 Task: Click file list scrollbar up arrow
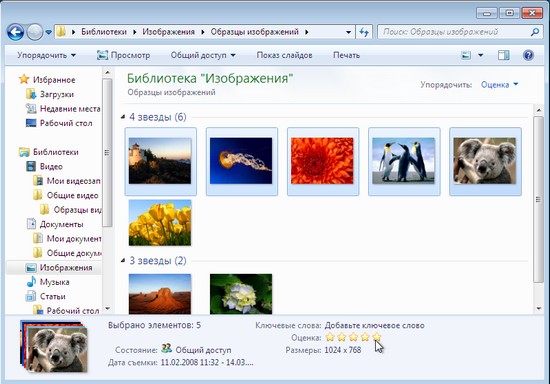click(538, 110)
